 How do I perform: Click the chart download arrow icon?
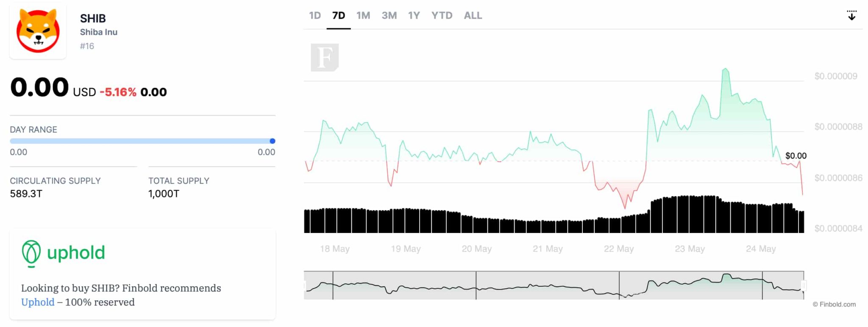pyautogui.click(x=851, y=16)
